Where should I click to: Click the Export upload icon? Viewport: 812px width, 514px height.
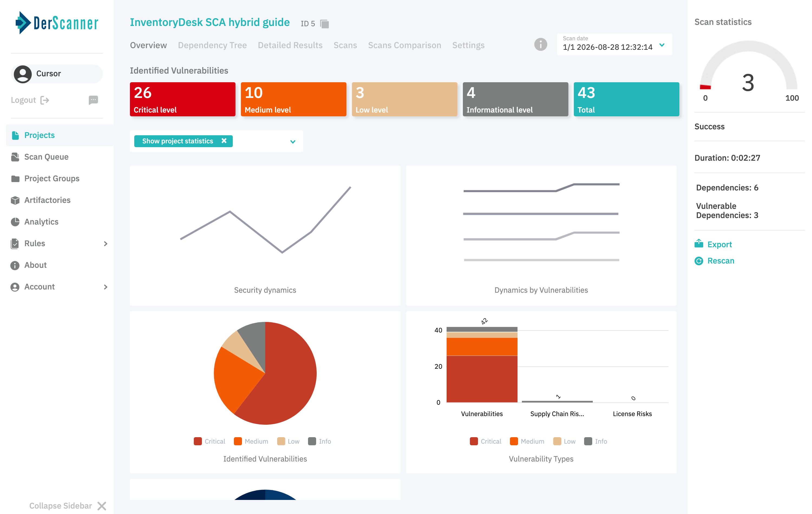coord(699,243)
